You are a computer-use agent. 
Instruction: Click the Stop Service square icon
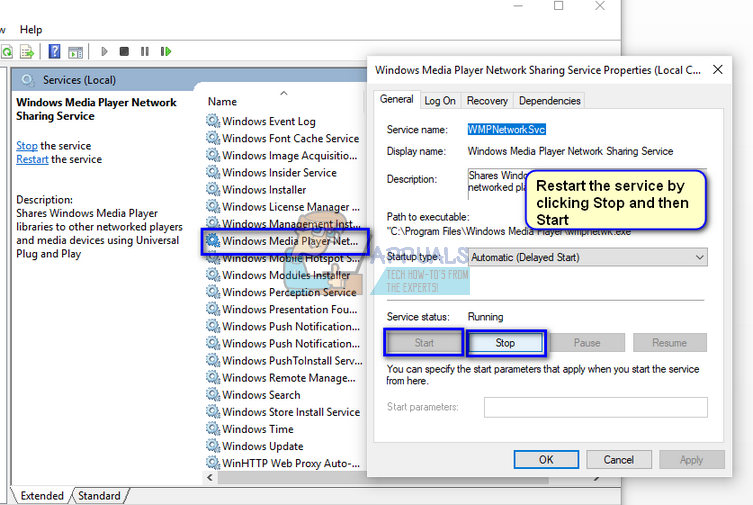point(124,51)
